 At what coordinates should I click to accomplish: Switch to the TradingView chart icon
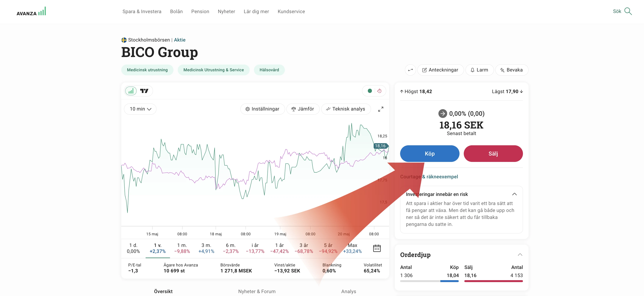click(144, 91)
